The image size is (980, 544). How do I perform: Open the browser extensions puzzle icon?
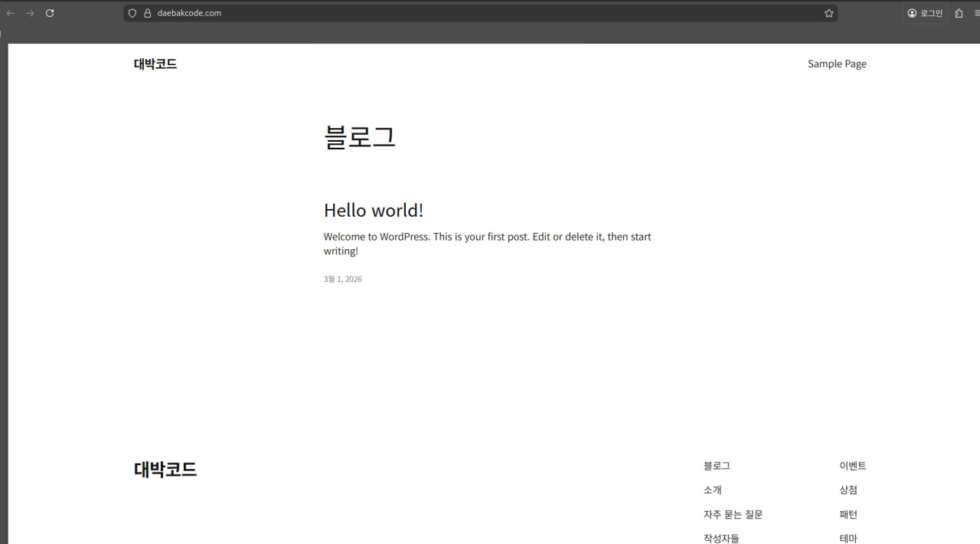pyautogui.click(x=959, y=13)
